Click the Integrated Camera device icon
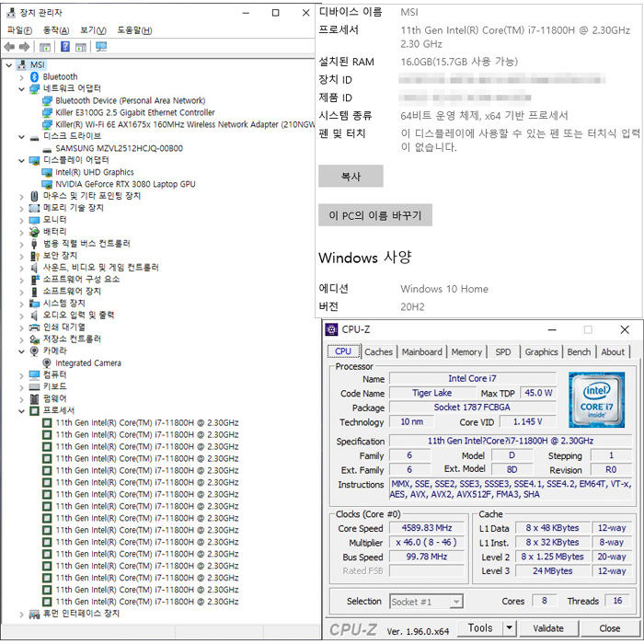The image size is (644, 644). [47, 363]
